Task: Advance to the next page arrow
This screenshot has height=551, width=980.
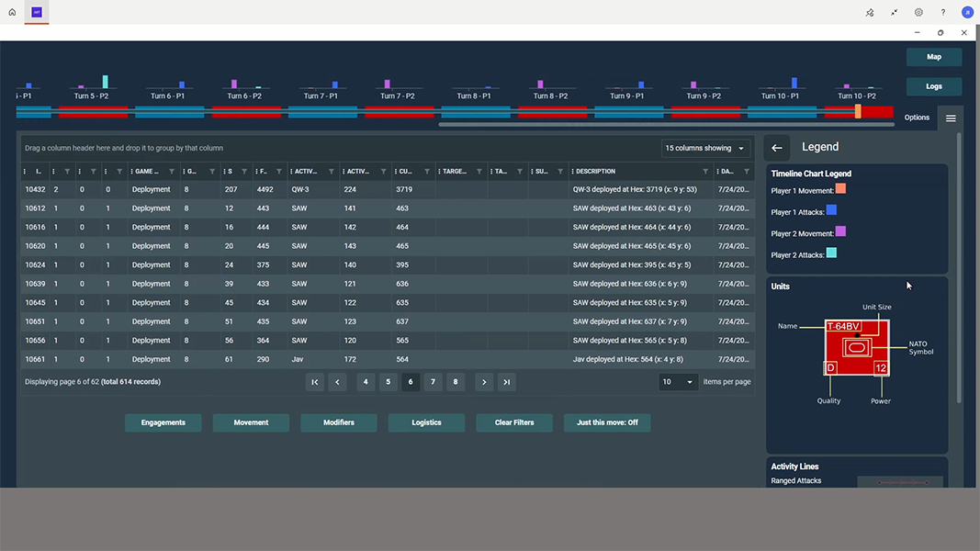Action: click(x=483, y=382)
